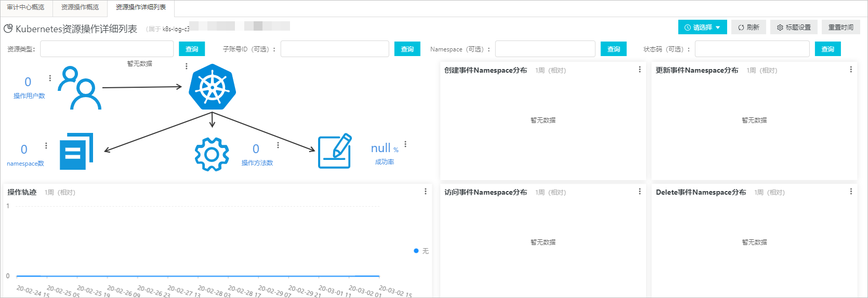Viewport: 868px width, 298px height.
Task: Click the namespace documents icon
Action: tap(76, 152)
